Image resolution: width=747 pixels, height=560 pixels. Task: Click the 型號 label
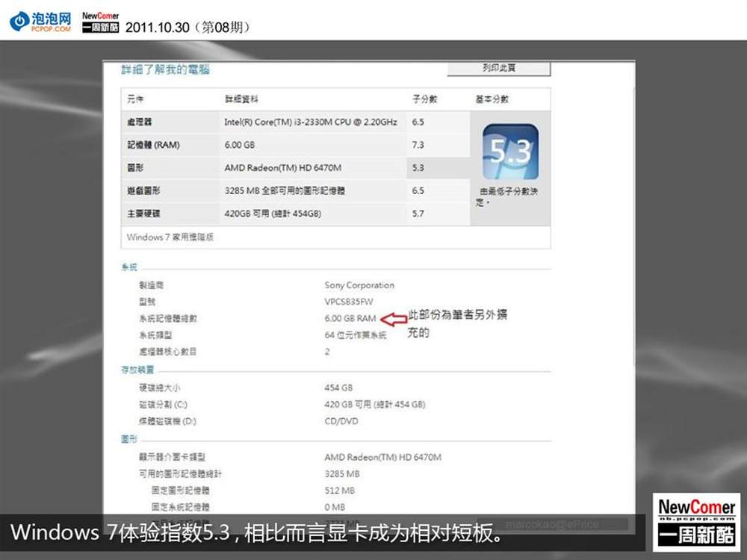point(147,302)
